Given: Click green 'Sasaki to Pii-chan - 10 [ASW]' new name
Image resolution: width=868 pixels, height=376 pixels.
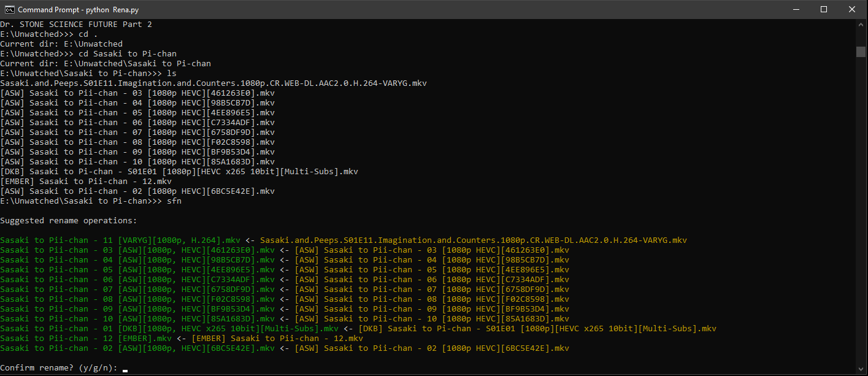Looking at the screenshot, I should [x=137, y=319].
